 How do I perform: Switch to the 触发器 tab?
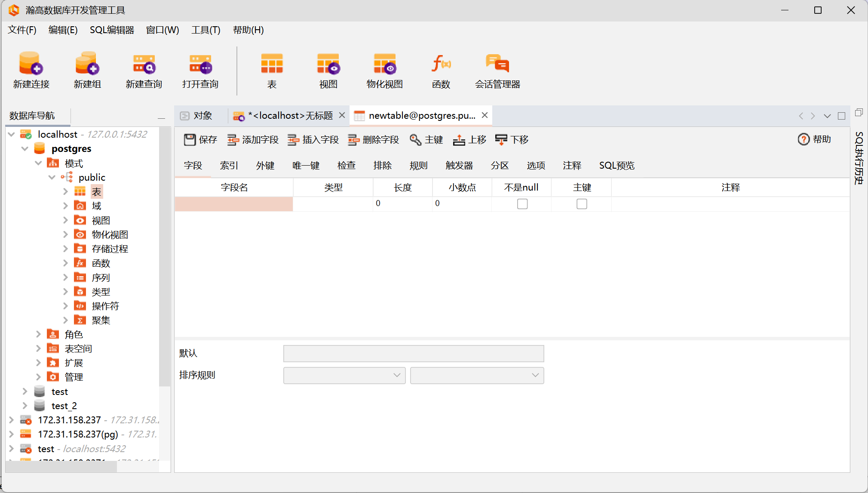[460, 166]
